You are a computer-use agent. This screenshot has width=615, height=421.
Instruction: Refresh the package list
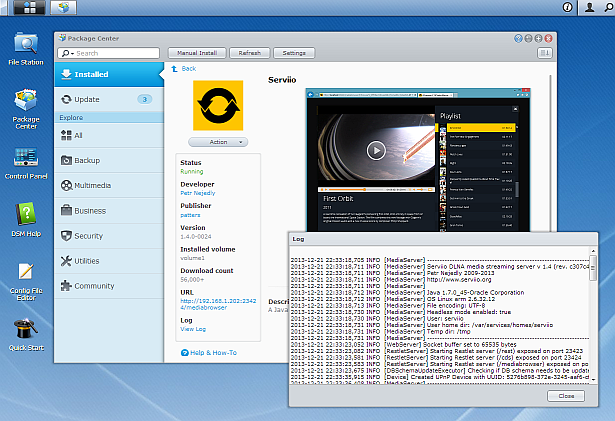(250, 53)
